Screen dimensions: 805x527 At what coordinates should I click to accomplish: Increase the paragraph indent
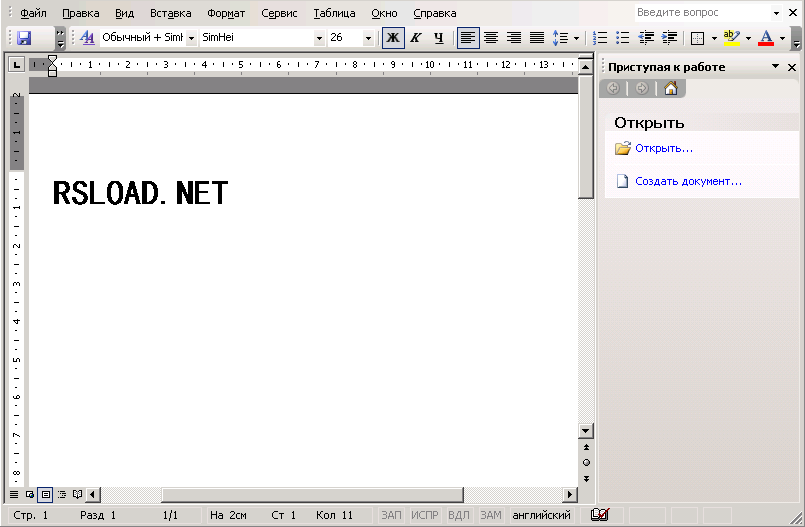pyautogui.click(x=669, y=38)
